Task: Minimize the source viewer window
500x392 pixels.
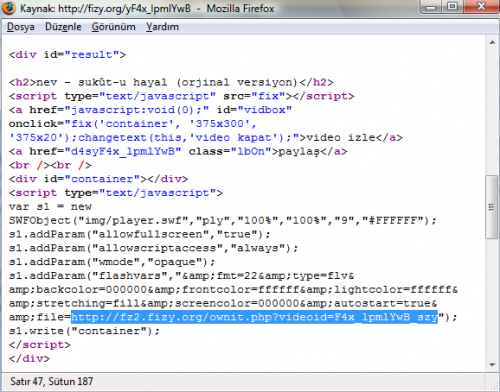Action: pos(431,7)
